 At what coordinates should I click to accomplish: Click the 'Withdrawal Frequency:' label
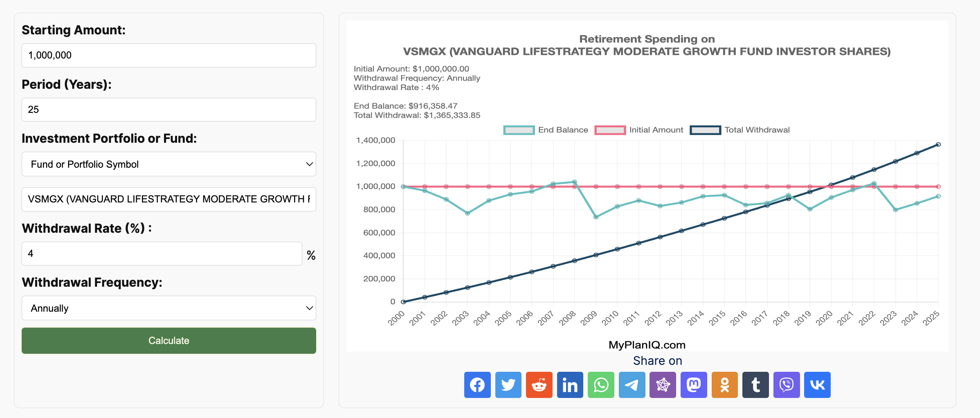(x=92, y=282)
